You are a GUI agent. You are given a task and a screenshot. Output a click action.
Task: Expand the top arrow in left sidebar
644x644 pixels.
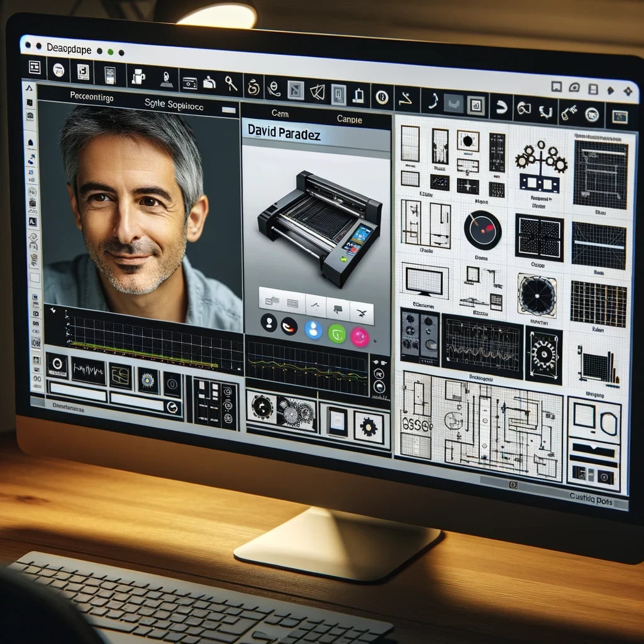tap(29, 87)
